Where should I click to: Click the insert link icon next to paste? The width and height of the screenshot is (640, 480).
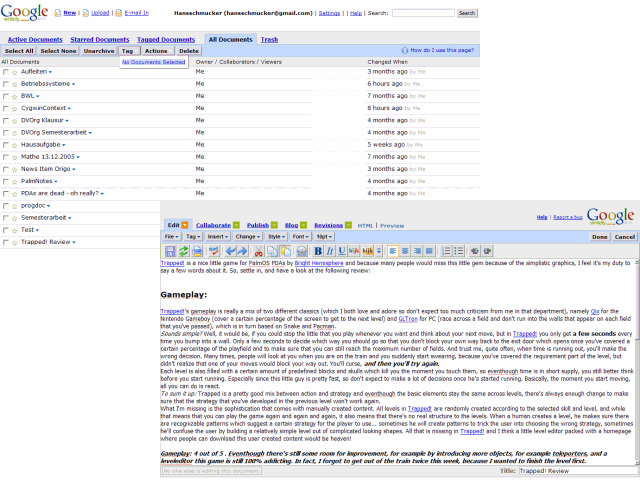[302, 251]
